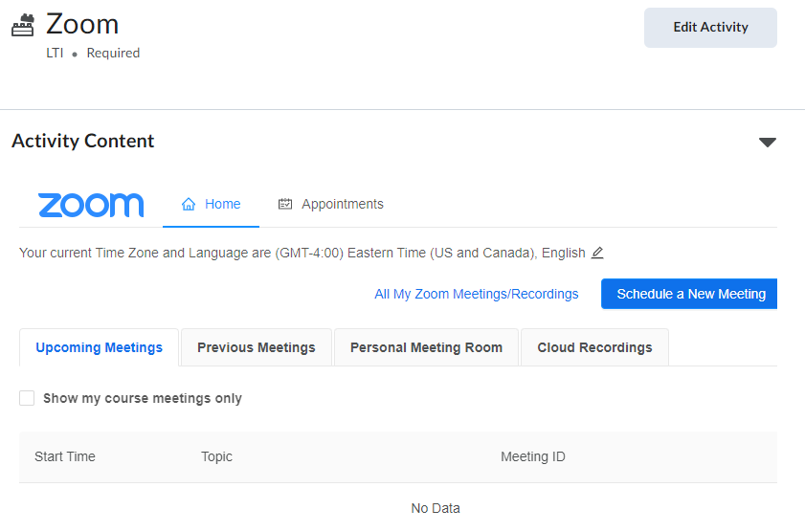805x532 pixels.
Task: View the Cloud Recordings tab
Action: click(x=594, y=347)
